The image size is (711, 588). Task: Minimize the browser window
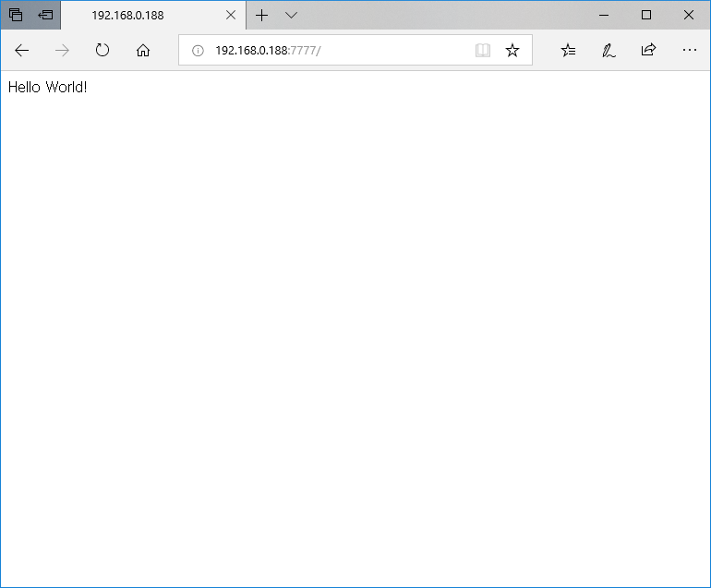[604, 16]
